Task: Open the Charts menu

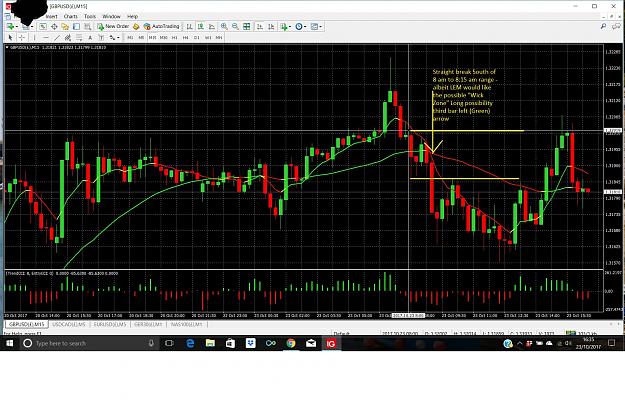Action: tap(71, 16)
